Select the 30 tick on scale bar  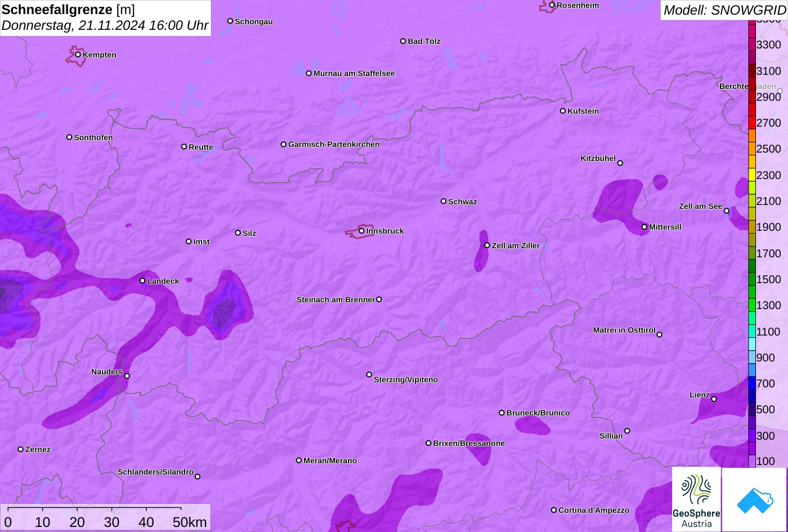tap(111, 522)
